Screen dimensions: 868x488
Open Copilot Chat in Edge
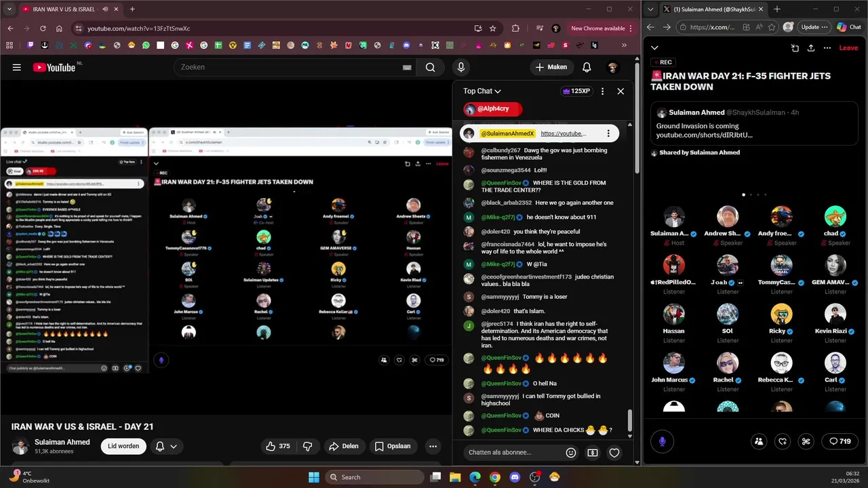pyautogui.click(x=849, y=27)
